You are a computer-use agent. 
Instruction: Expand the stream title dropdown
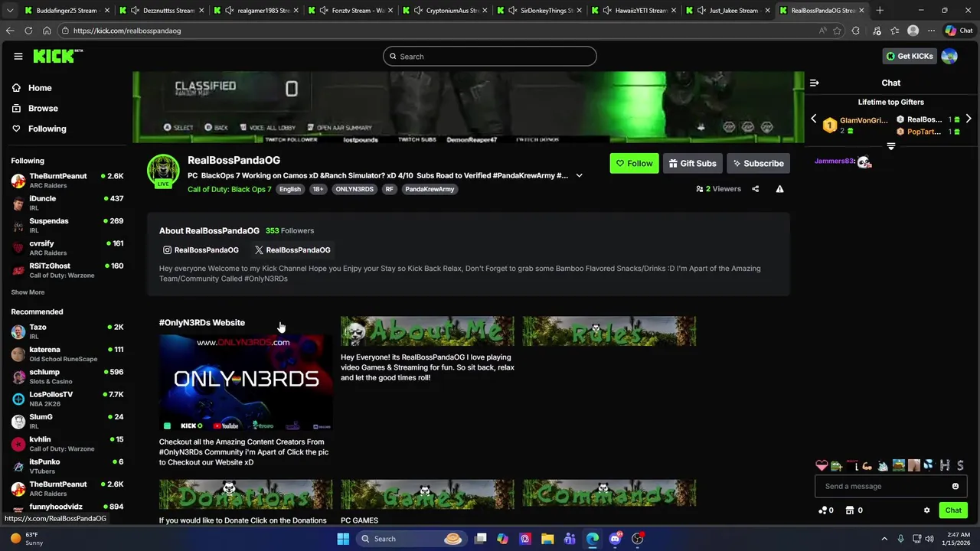579,175
